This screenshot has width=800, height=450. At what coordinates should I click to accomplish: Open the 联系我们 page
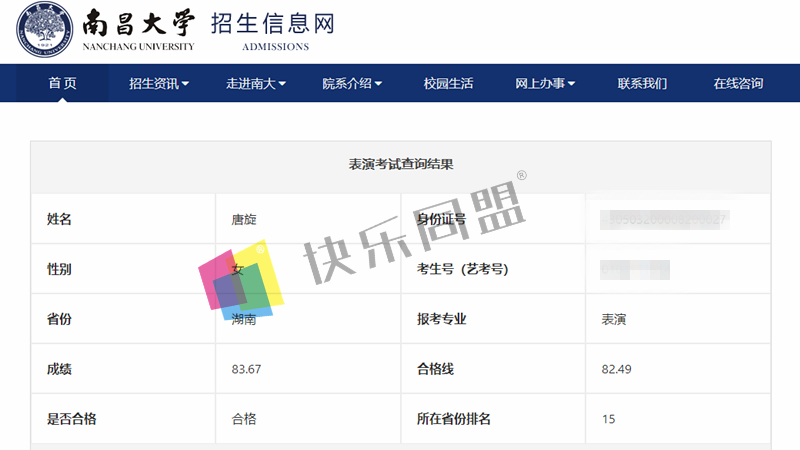(x=642, y=83)
